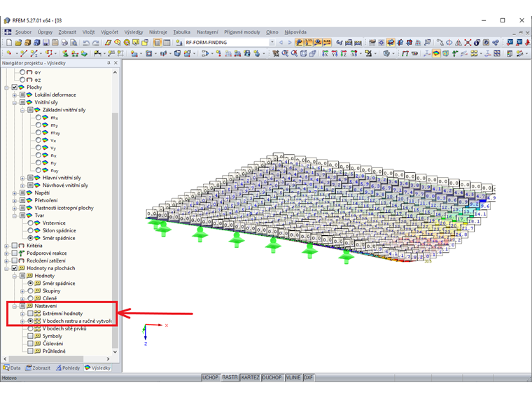Uncheck the Plochy checkbox

pyautogui.click(x=15, y=87)
